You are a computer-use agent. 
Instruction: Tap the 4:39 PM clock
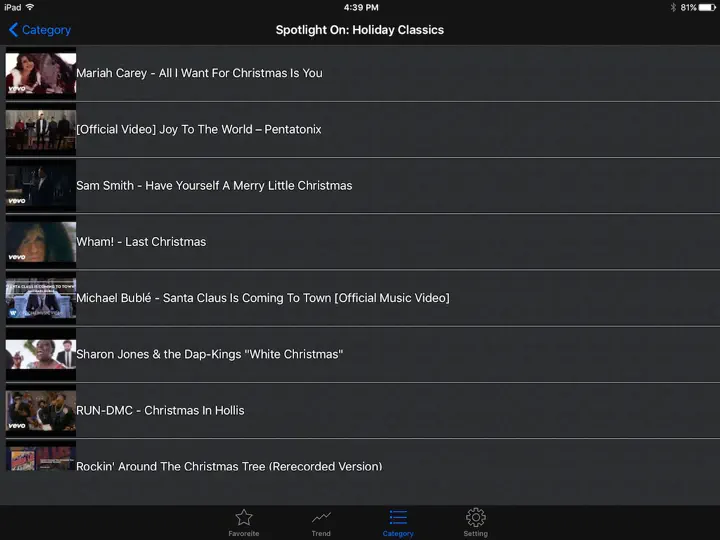pyautogui.click(x=361, y=7)
